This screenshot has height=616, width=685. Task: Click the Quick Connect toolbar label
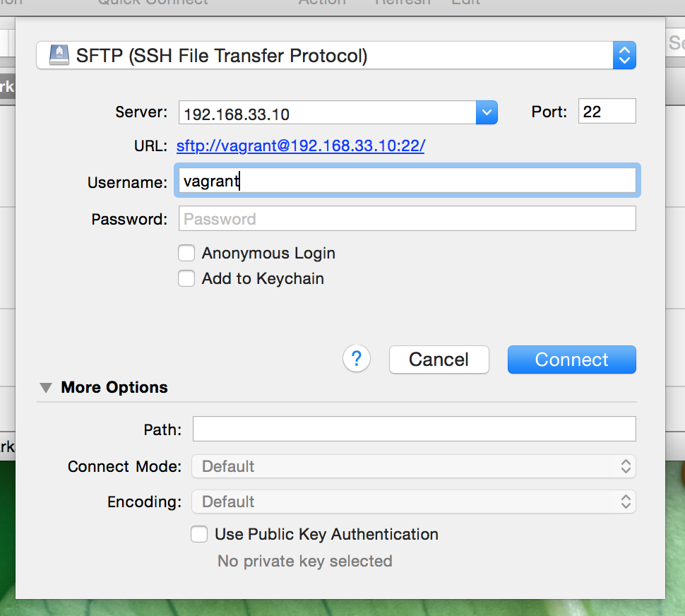153,2
